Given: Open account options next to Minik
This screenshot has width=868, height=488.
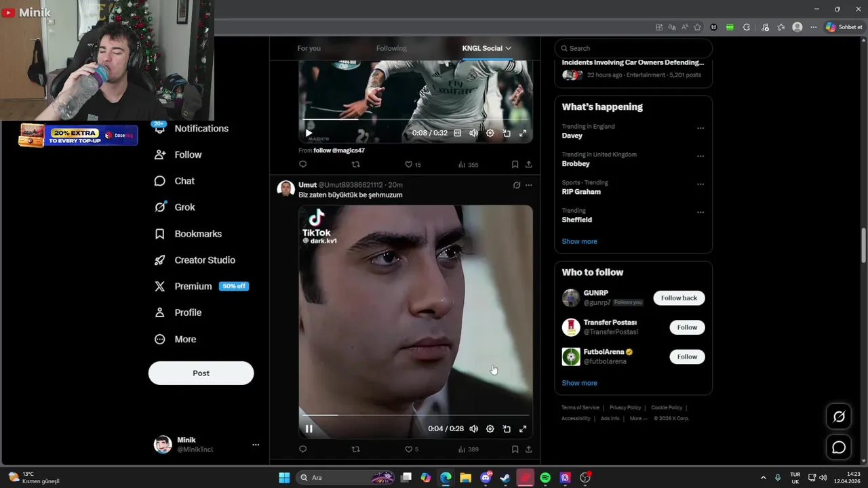Looking at the screenshot, I should point(256,445).
